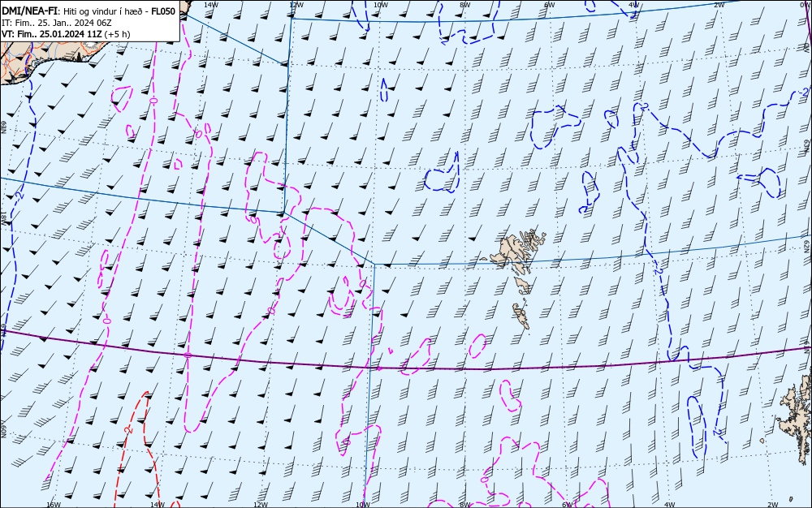The height and width of the screenshot is (508, 812).
Task: Click the '0W' longitude label
Action: pos(804,4)
